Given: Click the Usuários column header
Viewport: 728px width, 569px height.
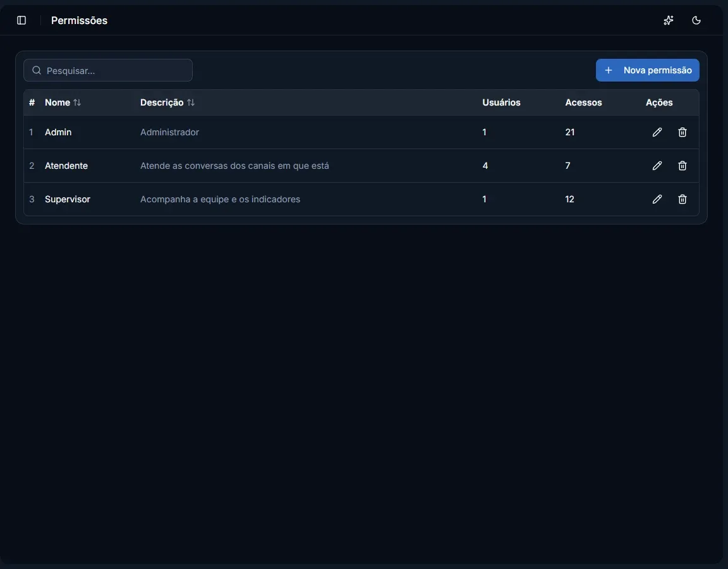Looking at the screenshot, I should [501, 102].
